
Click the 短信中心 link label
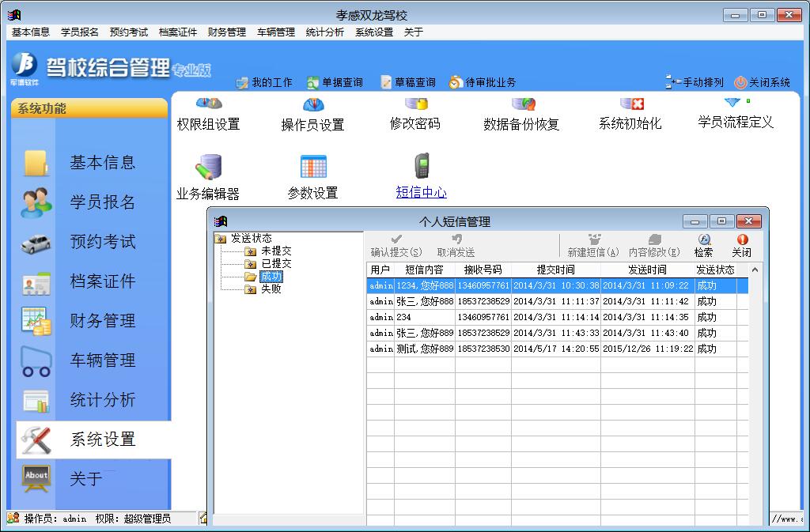tap(421, 193)
